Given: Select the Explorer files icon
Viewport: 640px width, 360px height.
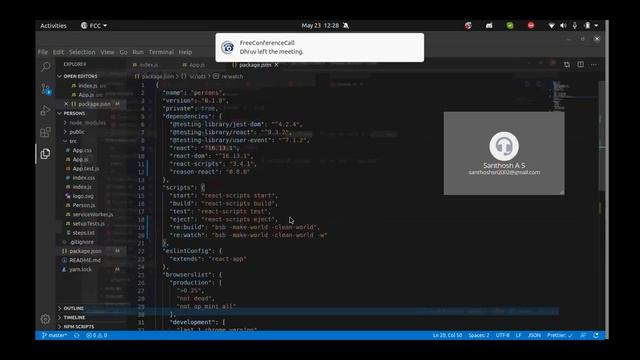Looking at the screenshot, I should (x=46, y=154).
